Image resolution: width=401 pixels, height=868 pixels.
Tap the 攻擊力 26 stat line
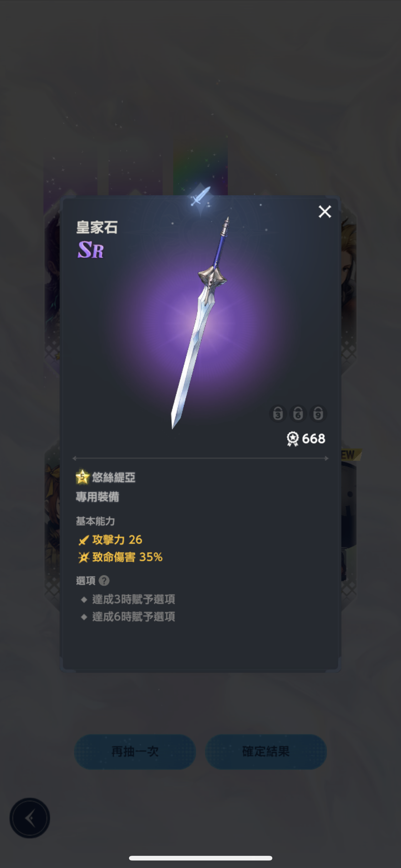pos(110,540)
